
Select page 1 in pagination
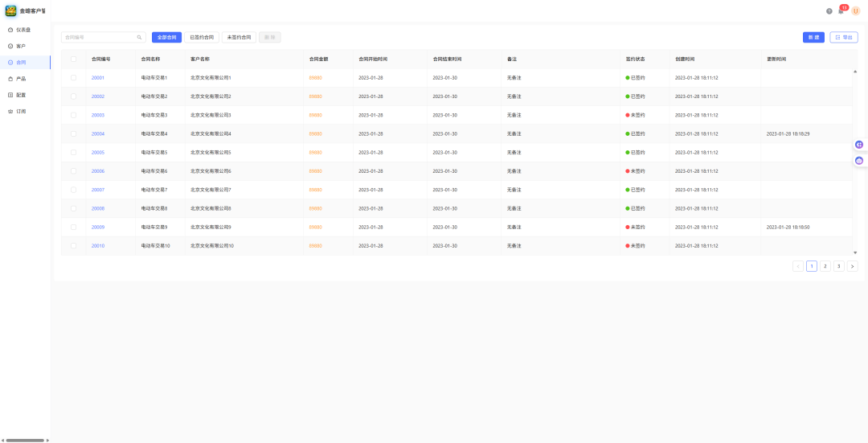coord(812,266)
